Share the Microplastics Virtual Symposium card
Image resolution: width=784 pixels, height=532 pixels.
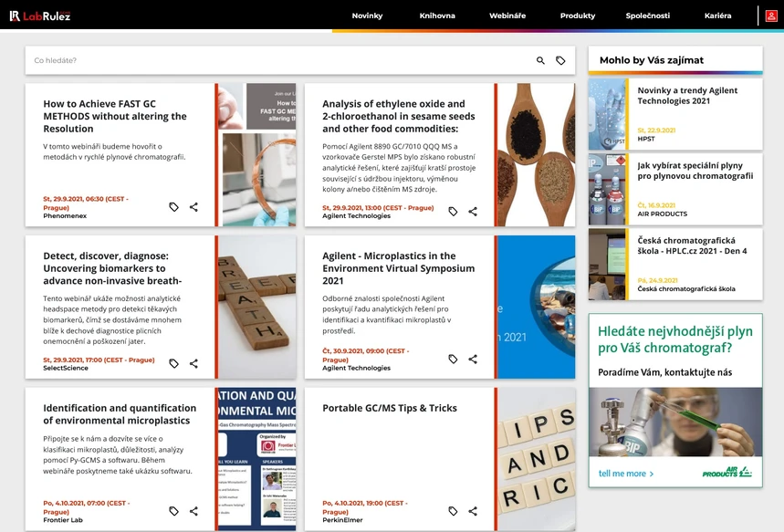click(x=473, y=359)
